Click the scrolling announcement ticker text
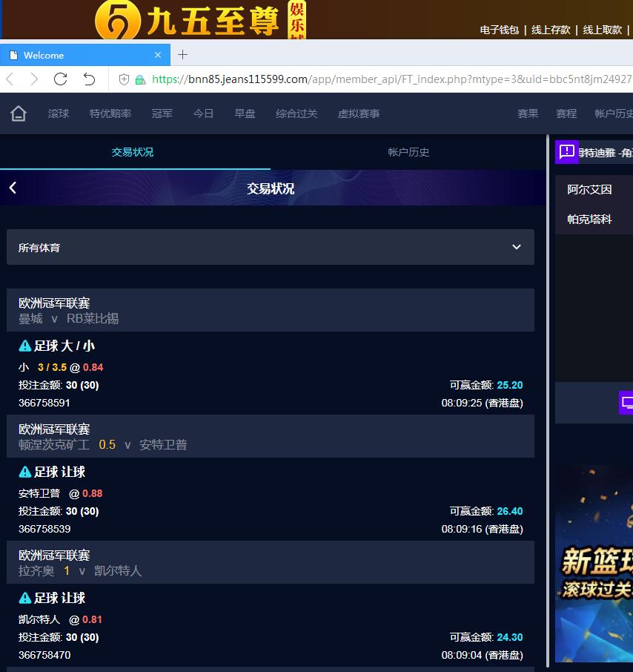The image size is (633, 672). [x=606, y=153]
